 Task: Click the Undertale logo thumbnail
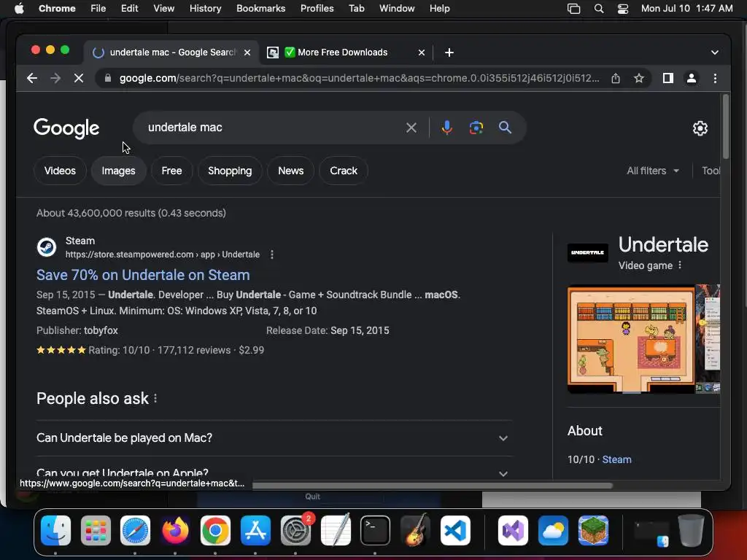pyautogui.click(x=587, y=252)
